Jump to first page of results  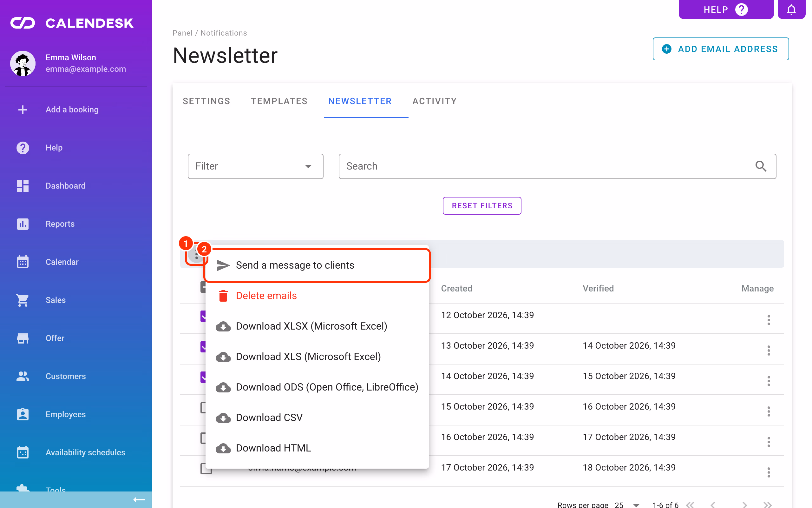pos(690,505)
